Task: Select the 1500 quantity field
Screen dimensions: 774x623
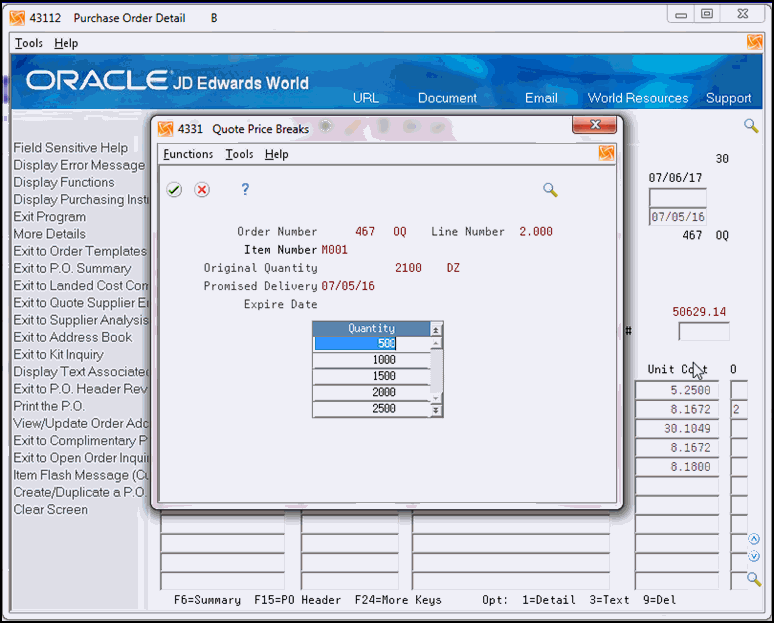Action: (x=372, y=376)
